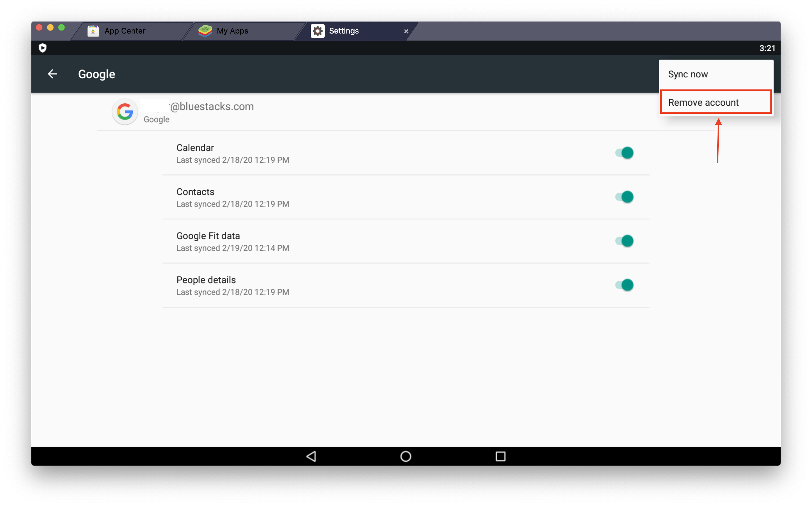Click the BlueStacks play button icon
Image resolution: width=812 pixels, height=507 pixels.
tap(43, 47)
